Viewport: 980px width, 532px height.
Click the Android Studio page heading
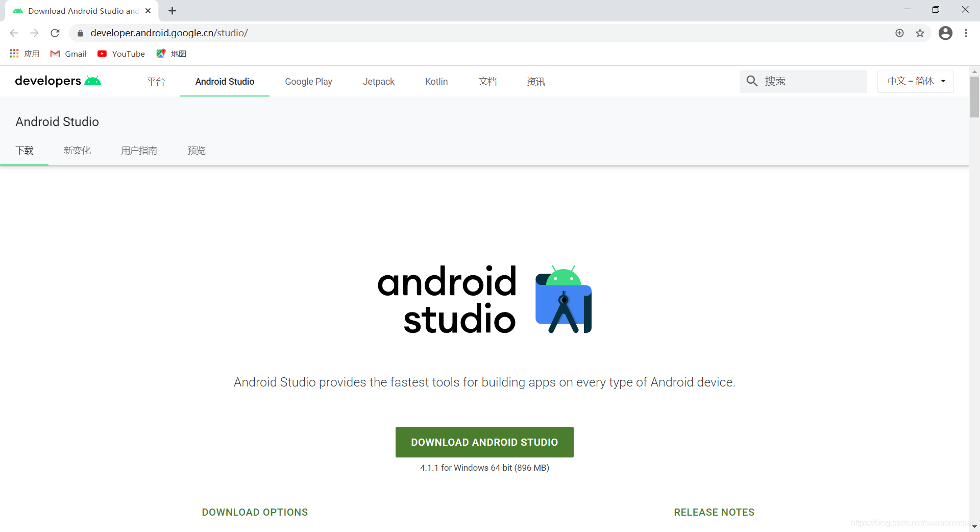[x=57, y=122]
